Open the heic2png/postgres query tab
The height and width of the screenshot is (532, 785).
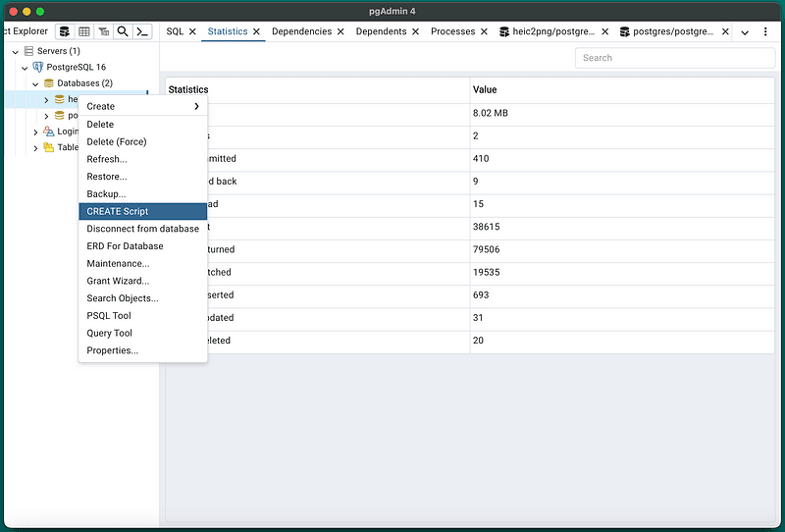point(553,31)
